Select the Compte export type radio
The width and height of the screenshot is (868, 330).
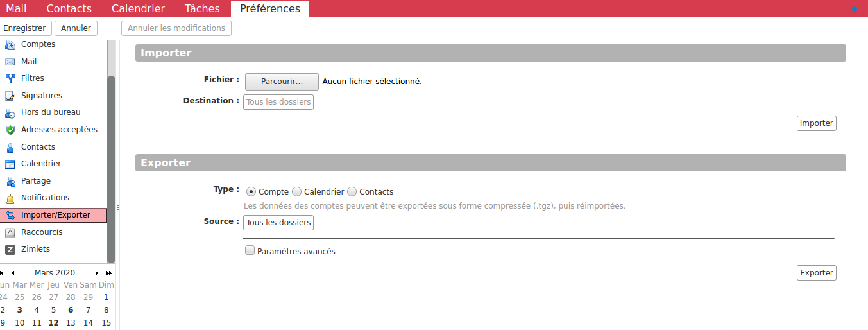[x=251, y=191]
